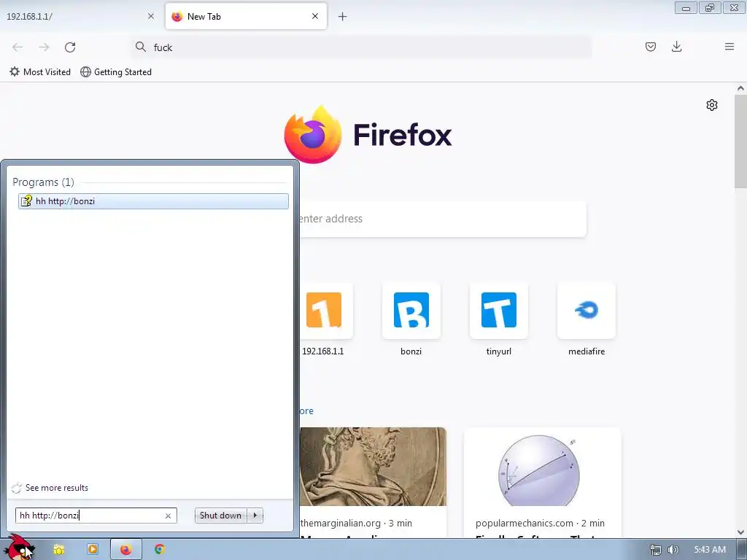Click the 5:43 AM system clock
This screenshot has width=747, height=560.
click(x=710, y=550)
